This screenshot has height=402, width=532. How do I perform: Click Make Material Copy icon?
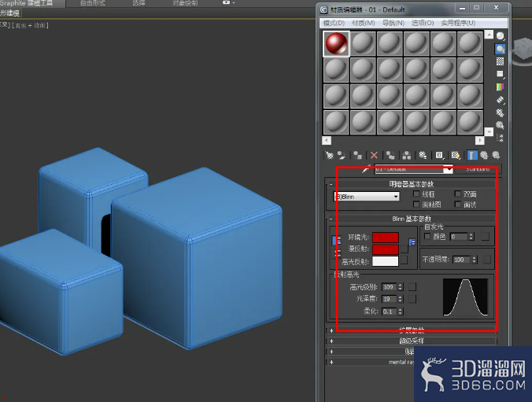[x=390, y=156]
